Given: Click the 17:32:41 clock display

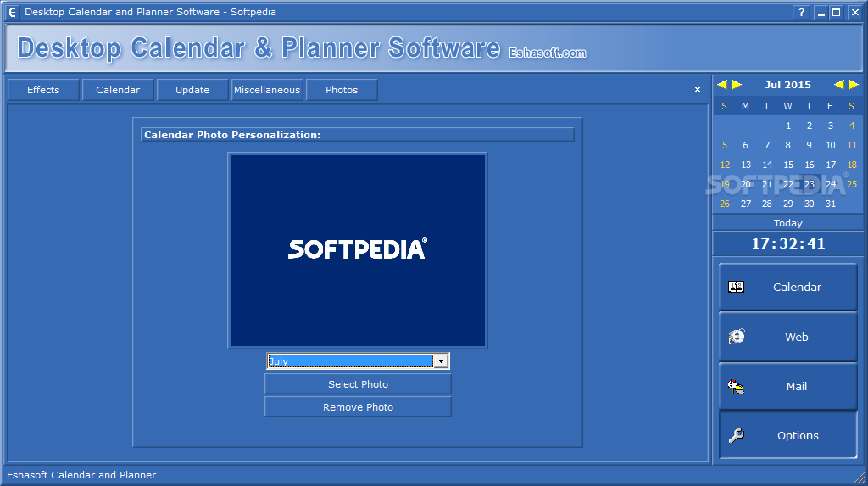Looking at the screenshot, I should tap(788, 243).
